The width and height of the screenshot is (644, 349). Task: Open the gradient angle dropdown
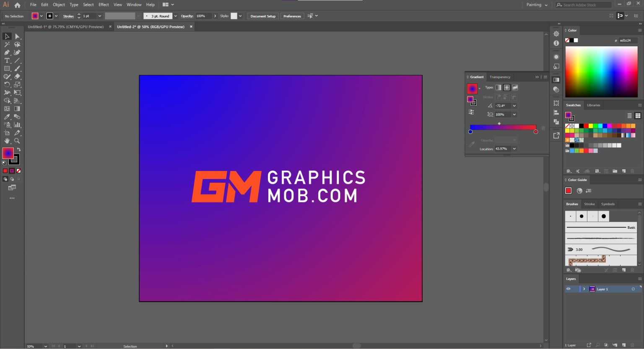coord(514,106)
